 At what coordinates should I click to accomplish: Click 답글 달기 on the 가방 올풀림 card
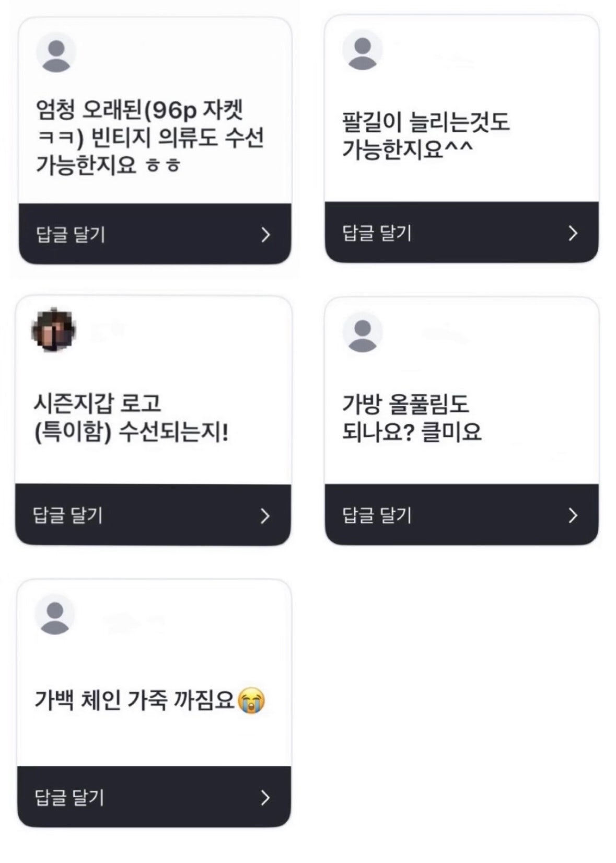(x=377, y=516)
